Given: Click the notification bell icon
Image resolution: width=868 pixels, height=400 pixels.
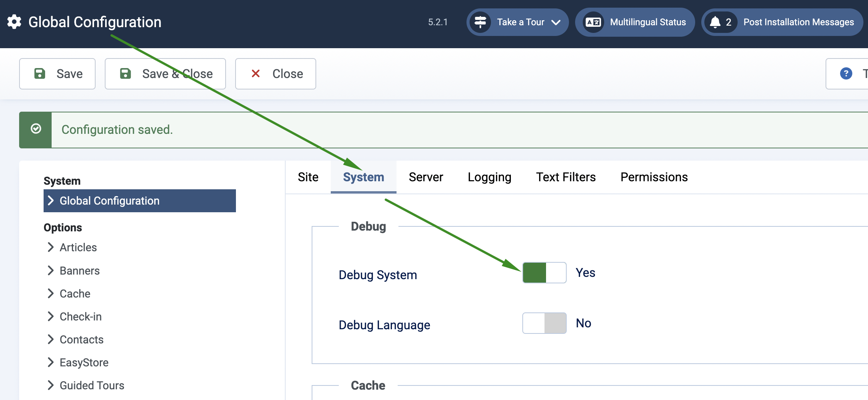Looking at the screenshot, I should (715, 22).
